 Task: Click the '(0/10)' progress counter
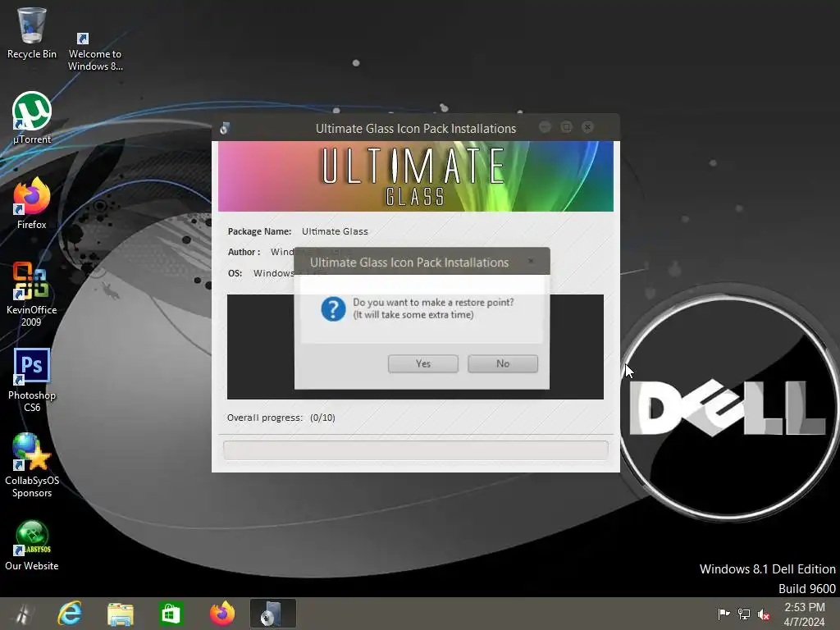(x=322, y=418)
